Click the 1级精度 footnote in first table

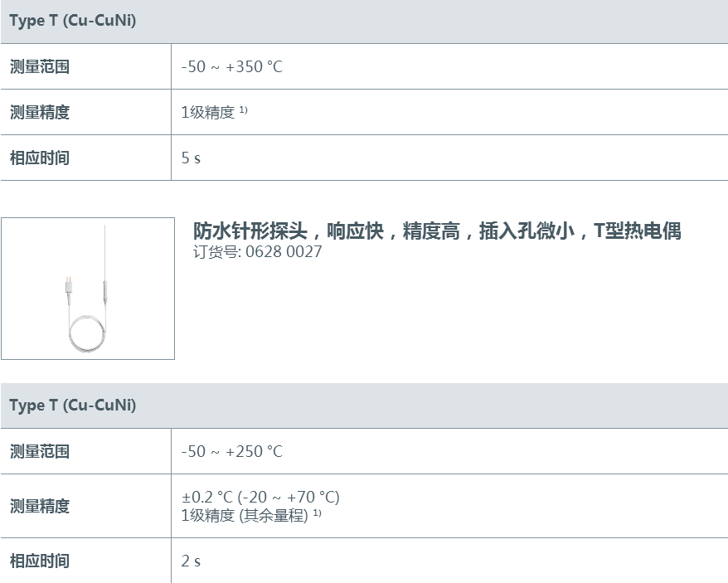(214, 112)
